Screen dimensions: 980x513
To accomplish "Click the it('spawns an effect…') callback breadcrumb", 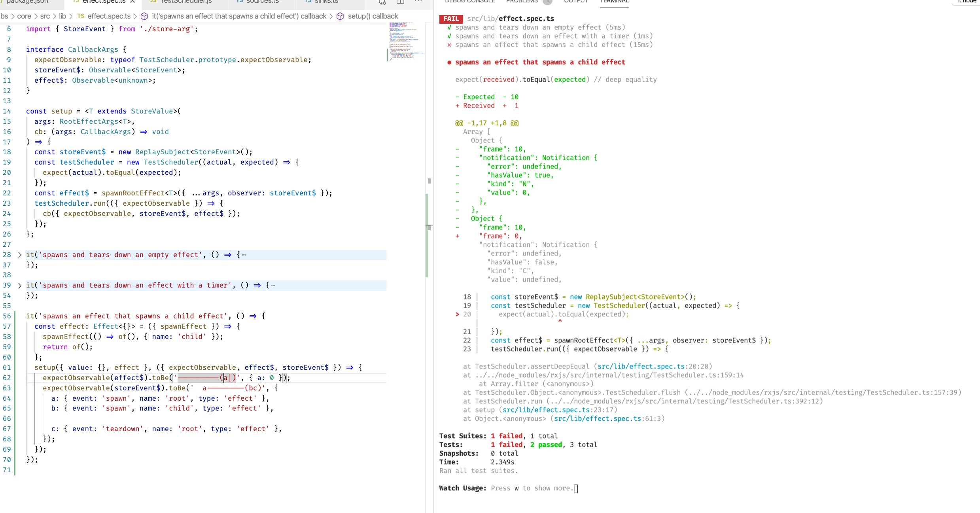I will [x=239, y=16].
